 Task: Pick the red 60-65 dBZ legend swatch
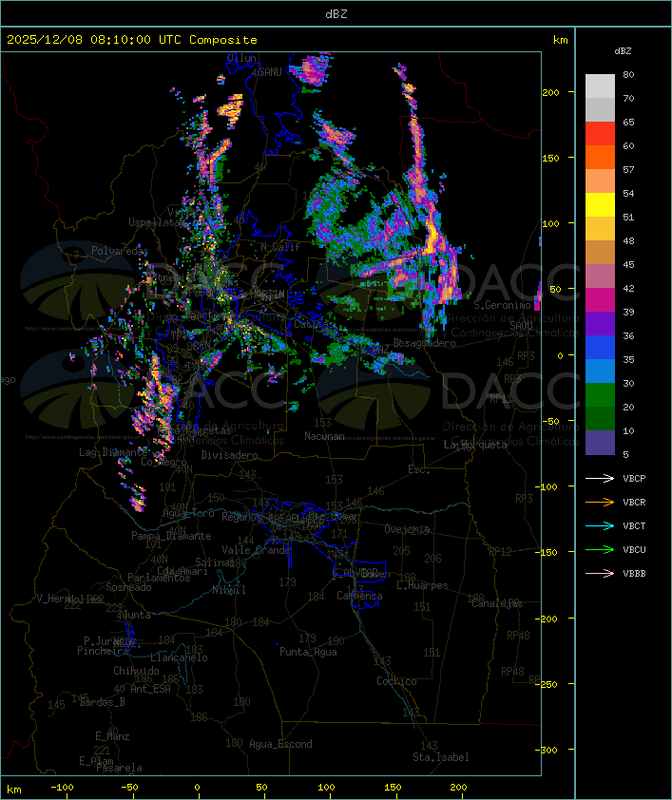coord(600,134)
